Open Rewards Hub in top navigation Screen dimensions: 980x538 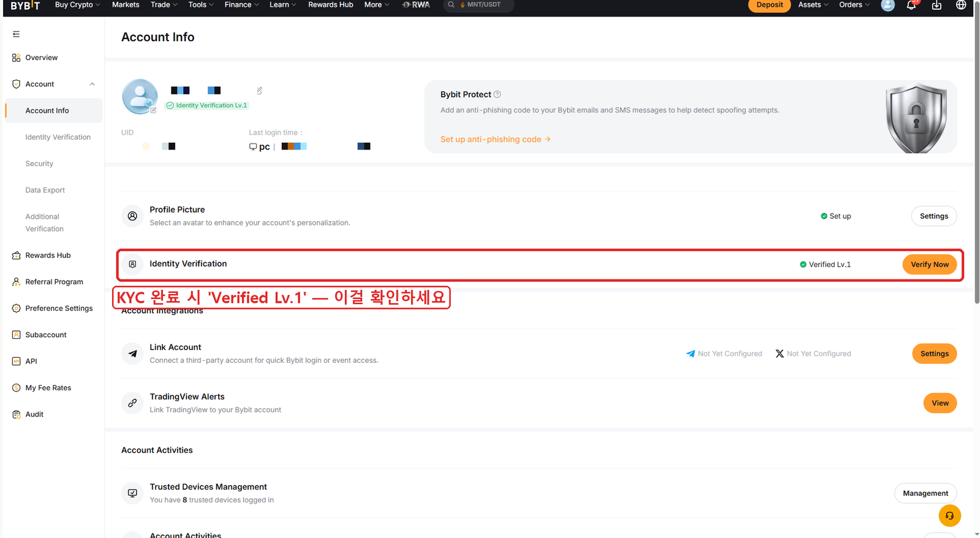point(331,5)
